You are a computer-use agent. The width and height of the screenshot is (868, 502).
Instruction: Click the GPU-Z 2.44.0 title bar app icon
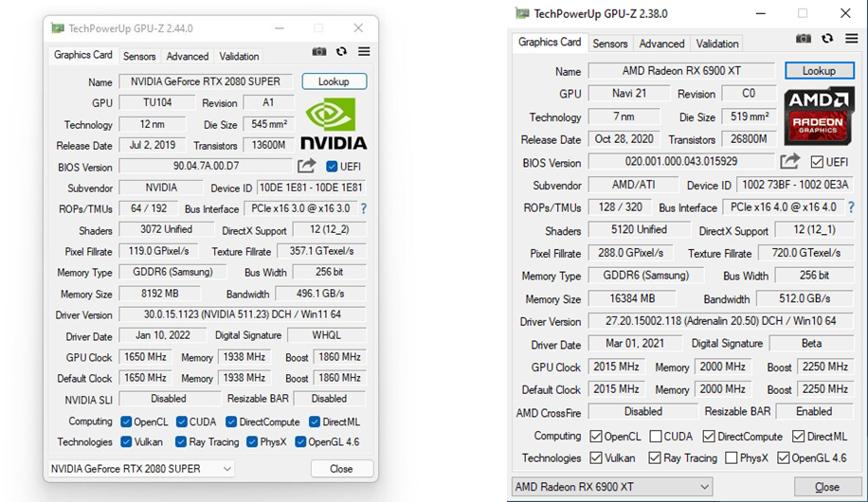(x=57, y=28)
